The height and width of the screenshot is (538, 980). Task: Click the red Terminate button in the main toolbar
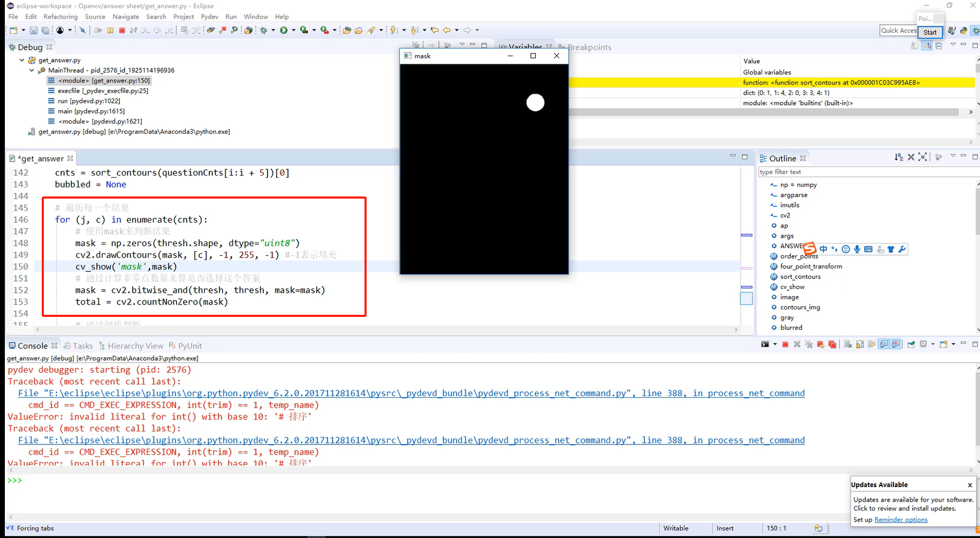[122, 30]
